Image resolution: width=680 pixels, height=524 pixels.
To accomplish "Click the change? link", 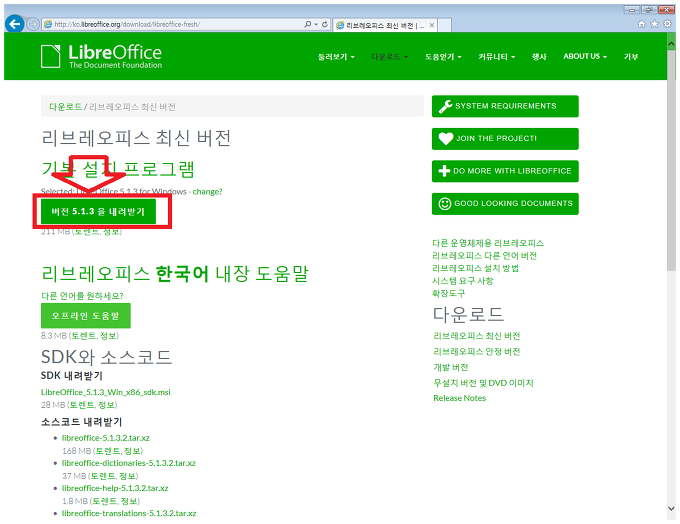I will (x=207, y=192).
